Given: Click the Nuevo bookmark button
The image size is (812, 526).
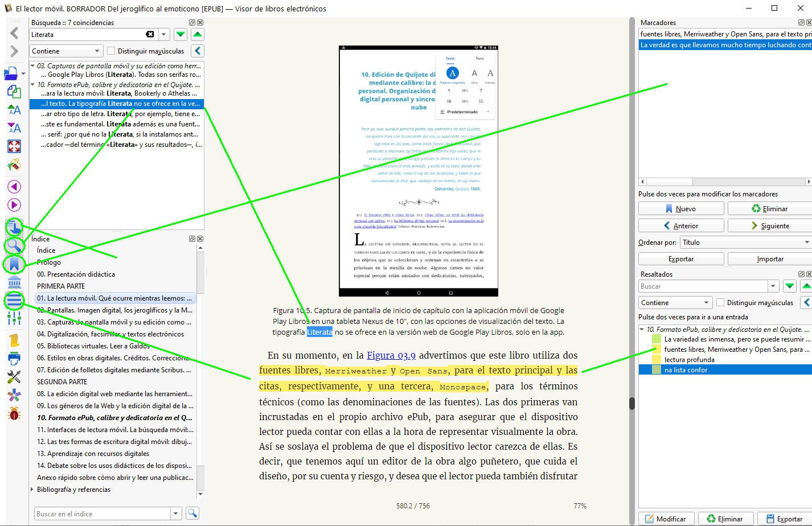Looking at the screenshot, I should [681, 209].
